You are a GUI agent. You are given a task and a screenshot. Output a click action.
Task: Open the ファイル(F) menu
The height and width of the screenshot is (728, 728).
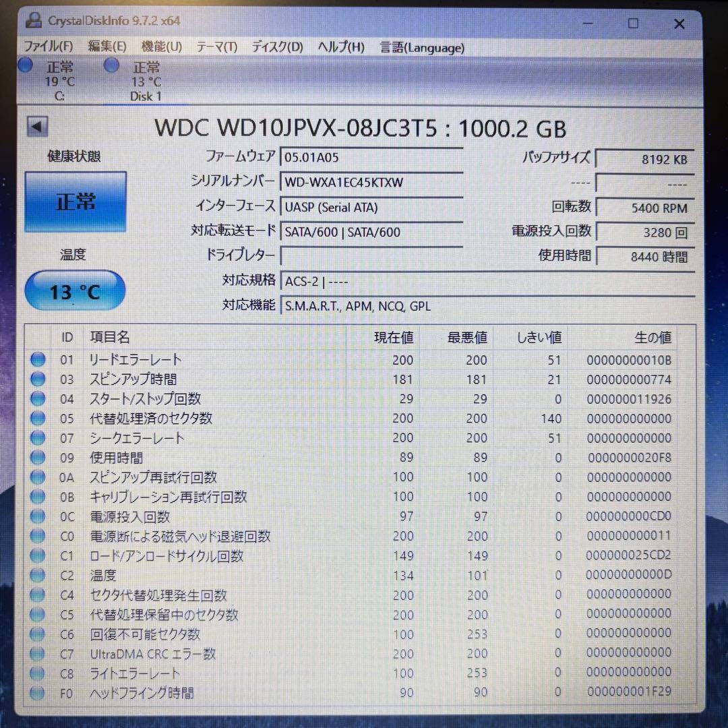coord(49,47)
